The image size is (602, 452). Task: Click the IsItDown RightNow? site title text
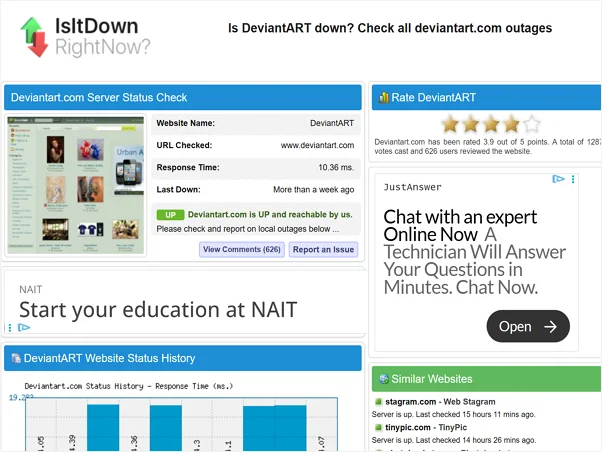coord(102,36)
